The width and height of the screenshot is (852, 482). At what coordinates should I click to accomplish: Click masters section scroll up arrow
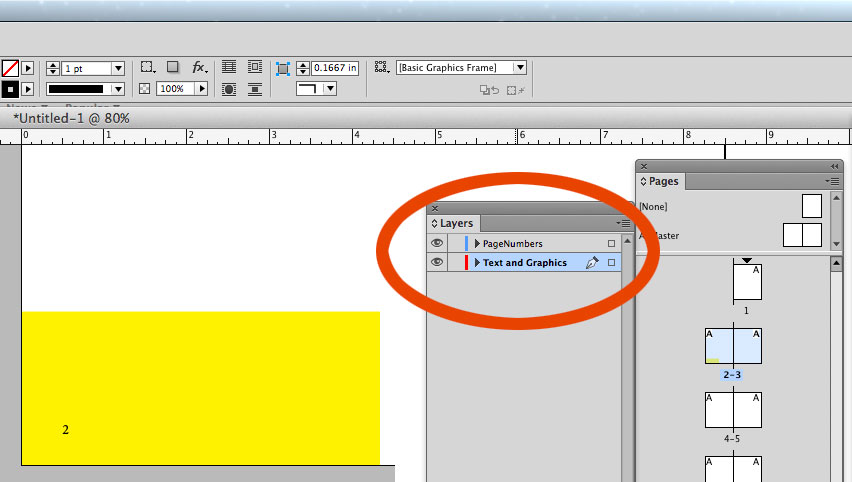click(836, 198)
